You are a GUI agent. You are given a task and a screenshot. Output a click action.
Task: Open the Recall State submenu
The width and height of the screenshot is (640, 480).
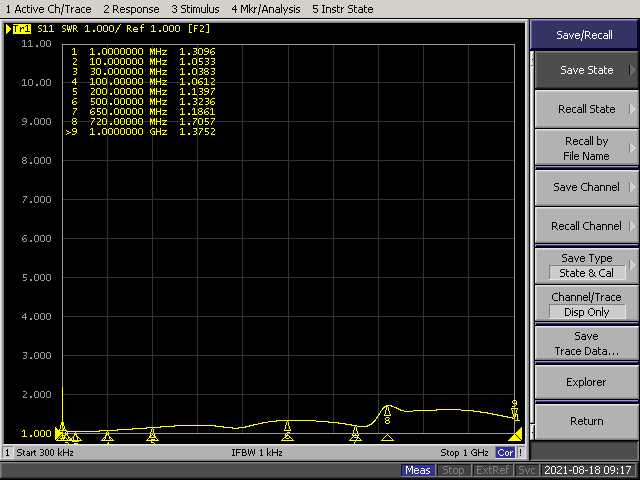[x=586, y=109]
